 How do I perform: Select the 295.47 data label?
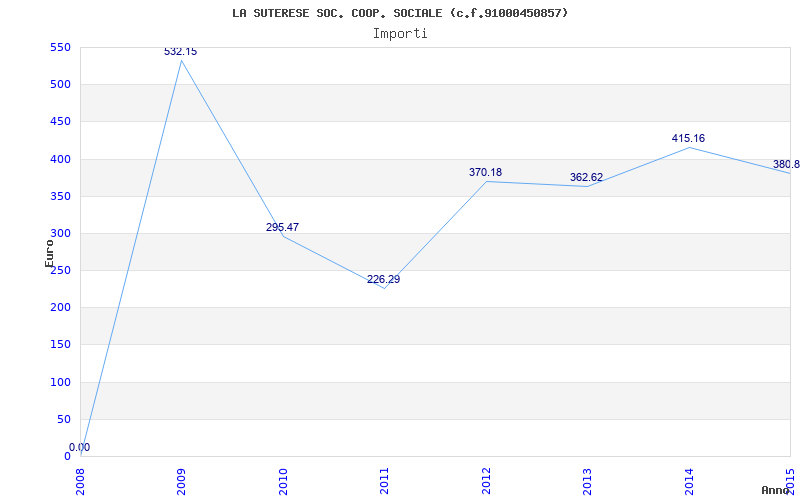pos(282,227)
